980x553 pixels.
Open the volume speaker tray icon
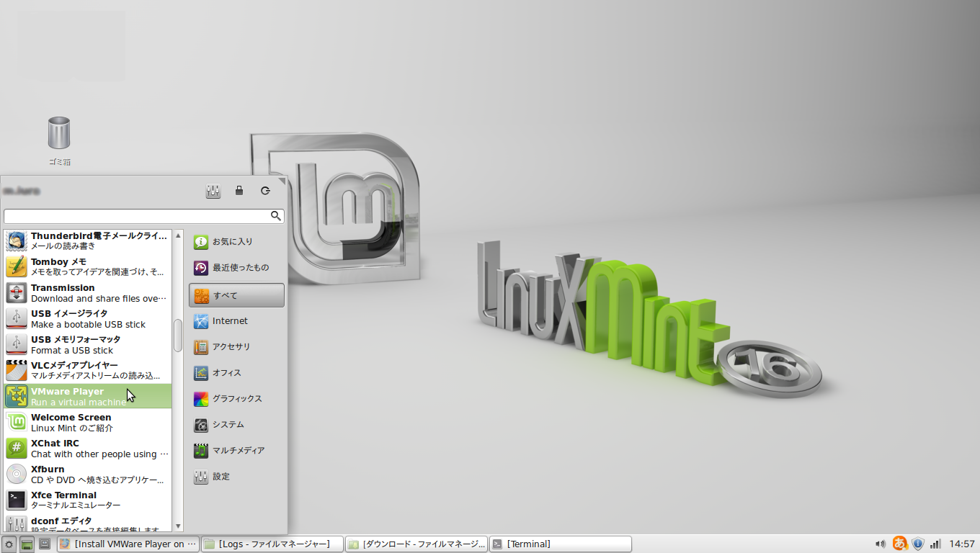[881, 544]
